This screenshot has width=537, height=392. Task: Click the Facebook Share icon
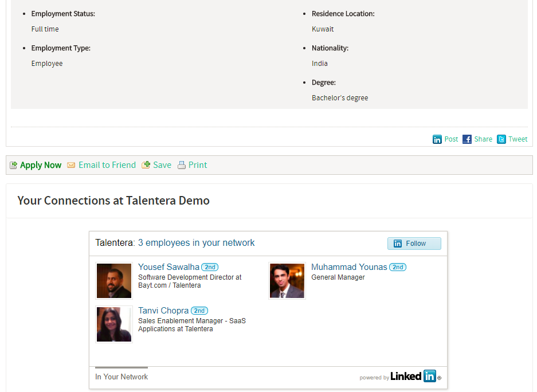(x=467, y=139)
